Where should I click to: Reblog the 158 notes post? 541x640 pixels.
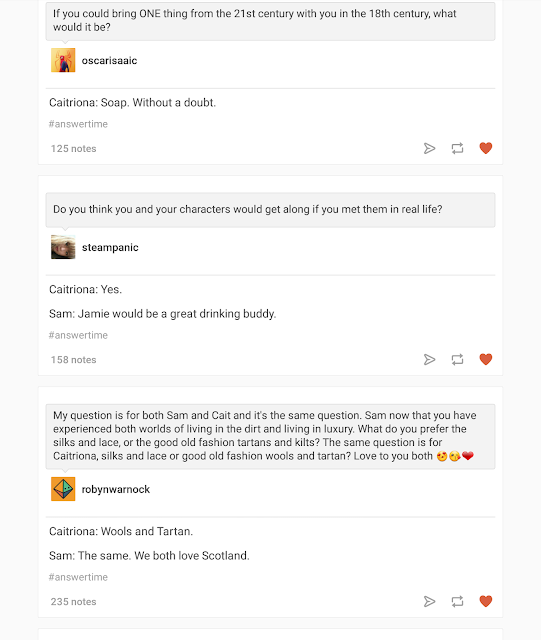coord(457,359)
